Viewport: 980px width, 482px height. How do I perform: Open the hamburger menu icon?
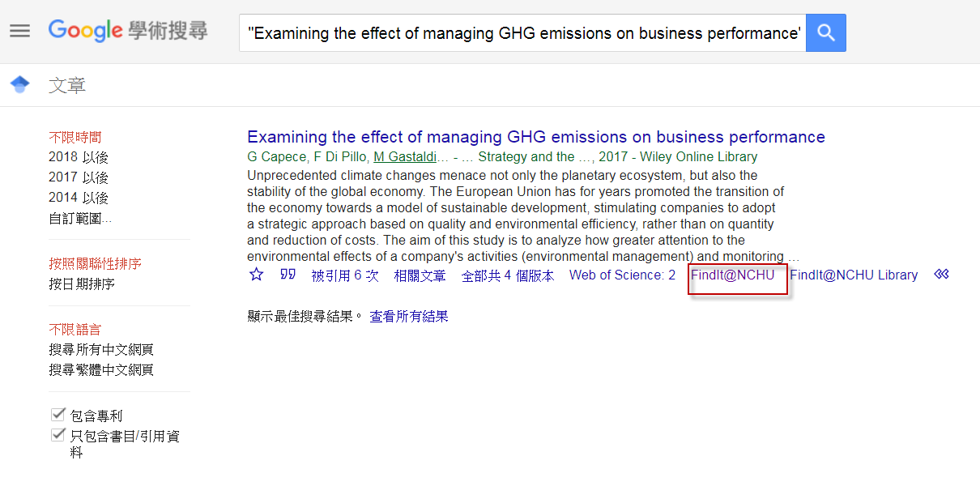point(19,32)
